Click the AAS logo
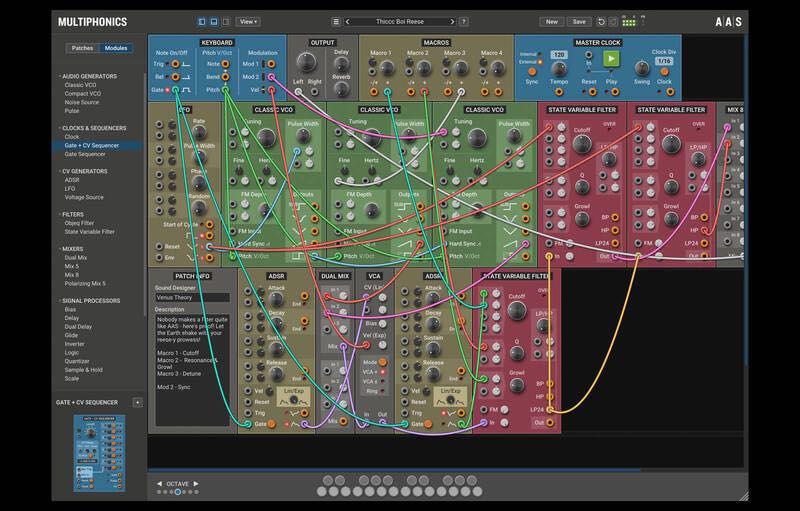The image size is (800, 511). [730, 20]
